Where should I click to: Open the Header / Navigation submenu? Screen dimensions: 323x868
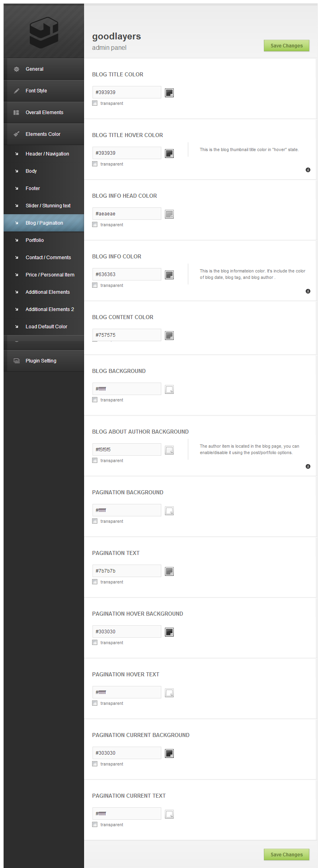47,154
